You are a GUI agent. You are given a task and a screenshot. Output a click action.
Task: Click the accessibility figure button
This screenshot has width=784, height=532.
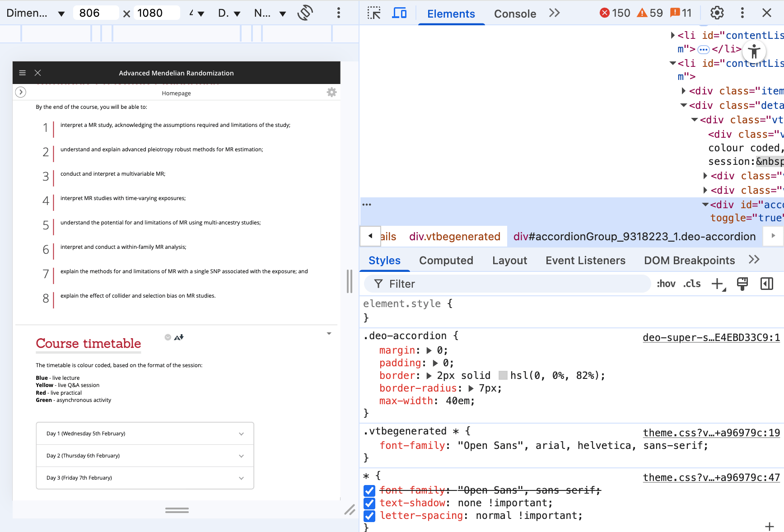pyautogui.click(x=754, y=51)
